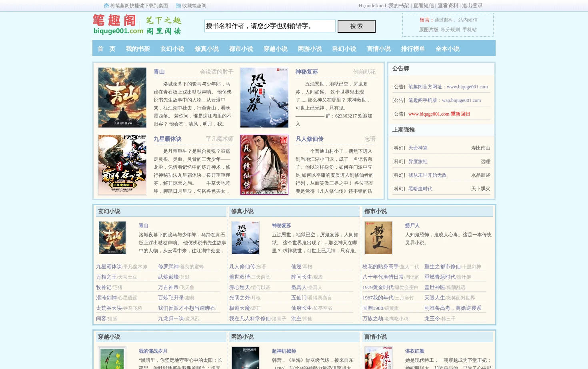Open announcement 笔趣阁手机版 wap.biquge001.com
Screen dimensions: 588x369
click(444, 100)
